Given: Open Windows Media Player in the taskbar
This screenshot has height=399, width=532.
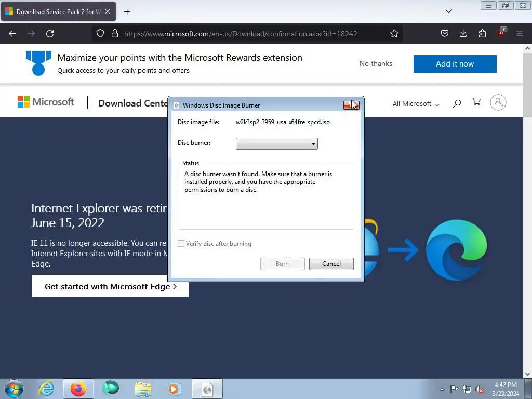Looking at the screenshot, I should tap(175, 389).
